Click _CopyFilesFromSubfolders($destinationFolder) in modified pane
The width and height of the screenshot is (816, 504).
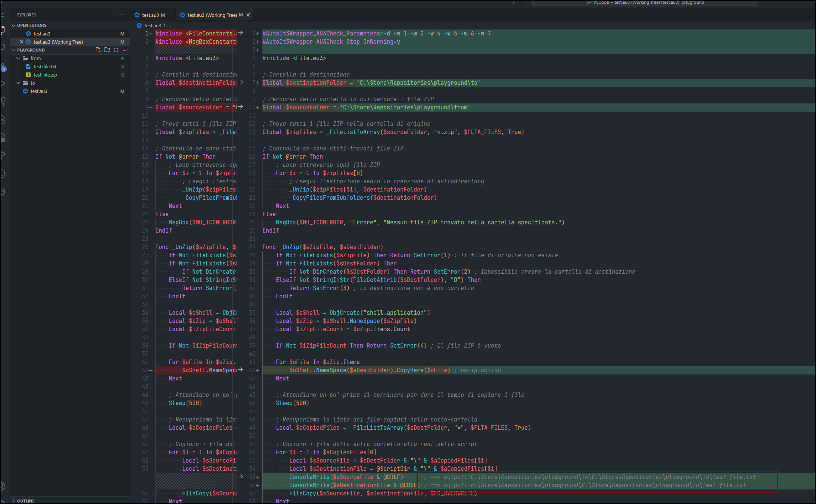[x=363, y=197]
